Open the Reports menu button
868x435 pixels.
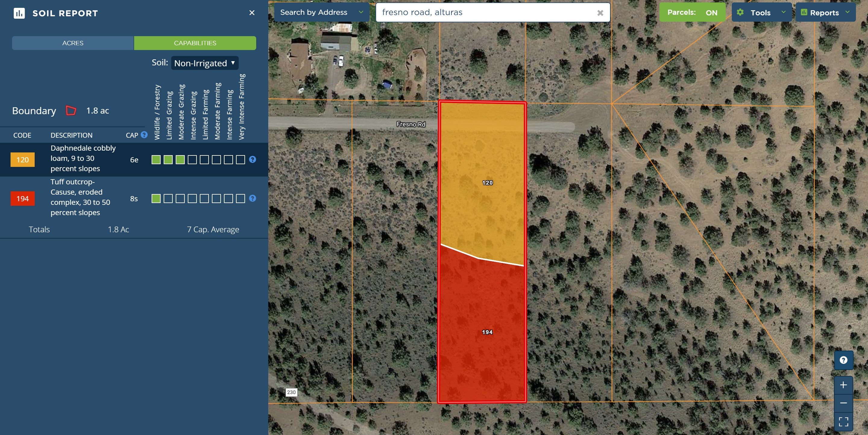pos(825,12)
